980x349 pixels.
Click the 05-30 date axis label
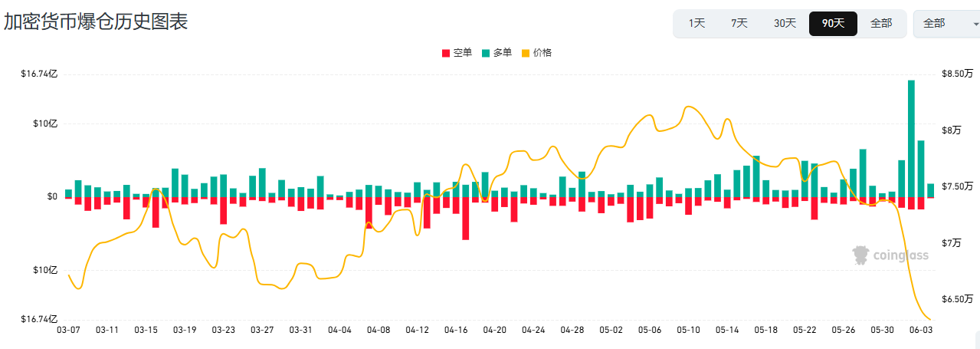point(882,330)
